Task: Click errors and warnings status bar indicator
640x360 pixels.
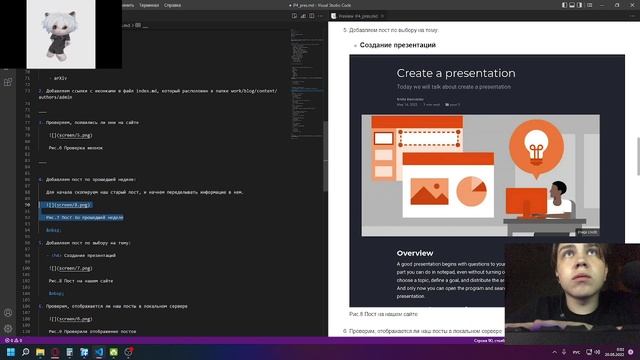Action: click(13, 340)
